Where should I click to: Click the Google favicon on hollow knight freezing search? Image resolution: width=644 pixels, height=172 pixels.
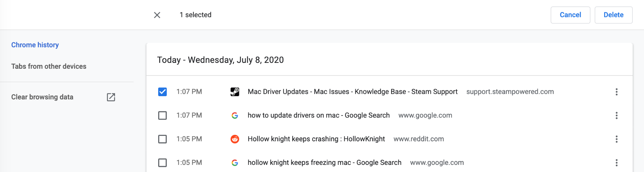(x=235, y=163)
